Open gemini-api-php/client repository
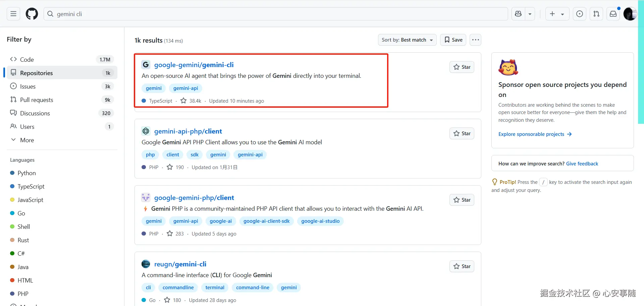Screen dimensions: 644x306 [x=188, y=131]
